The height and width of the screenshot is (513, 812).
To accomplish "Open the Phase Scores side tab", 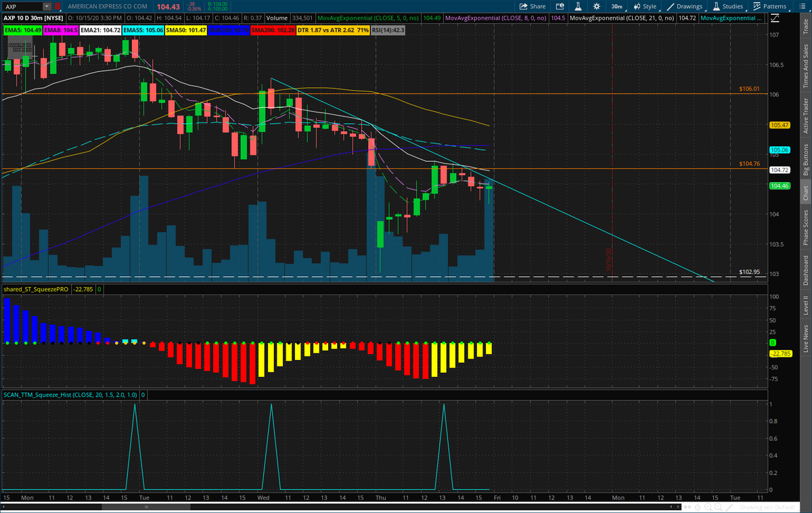I will point(805,227).
